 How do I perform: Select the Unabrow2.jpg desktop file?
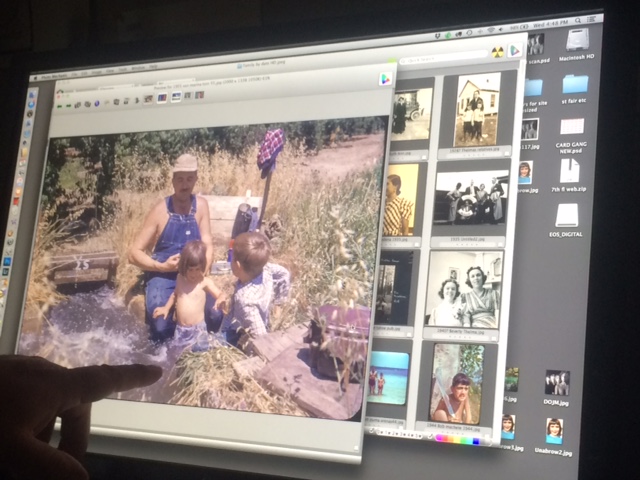pos(554,431)
